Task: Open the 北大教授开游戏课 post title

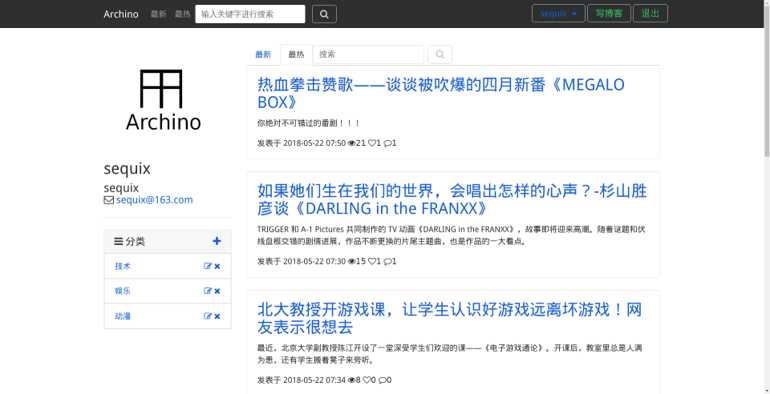Action: click(x=450, y=318)
